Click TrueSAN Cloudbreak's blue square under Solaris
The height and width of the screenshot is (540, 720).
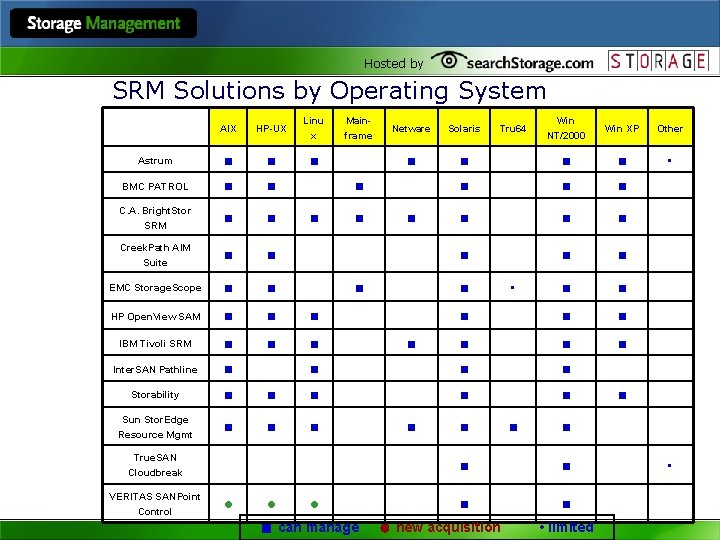tap(464, 467)
